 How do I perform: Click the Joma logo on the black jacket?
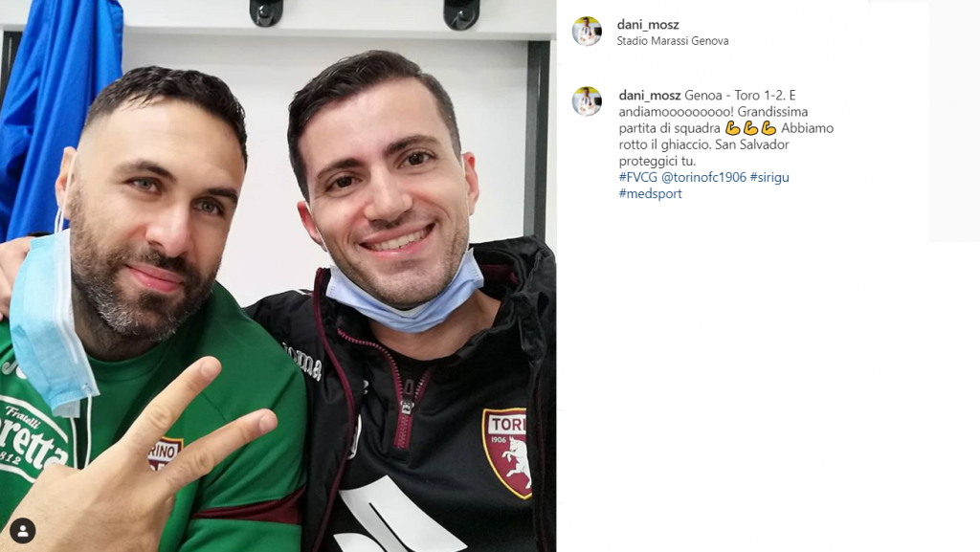302,361
